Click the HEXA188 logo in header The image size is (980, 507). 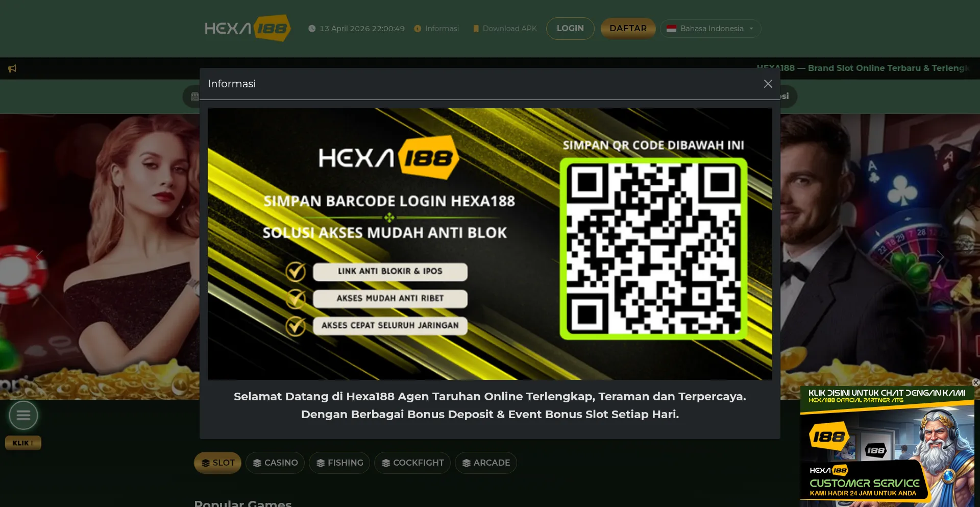coord(248,28)
